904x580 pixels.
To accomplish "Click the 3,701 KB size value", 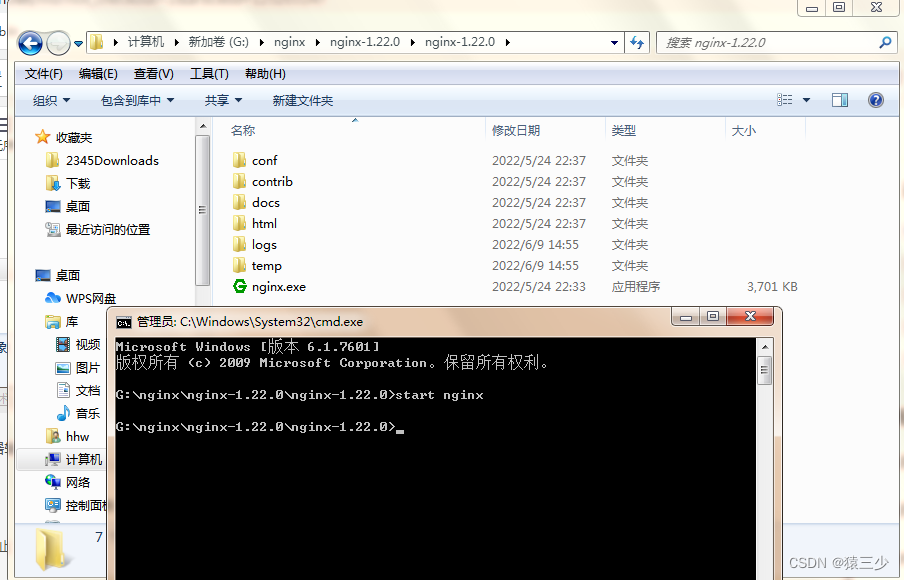I will click(x=772, y=287).
